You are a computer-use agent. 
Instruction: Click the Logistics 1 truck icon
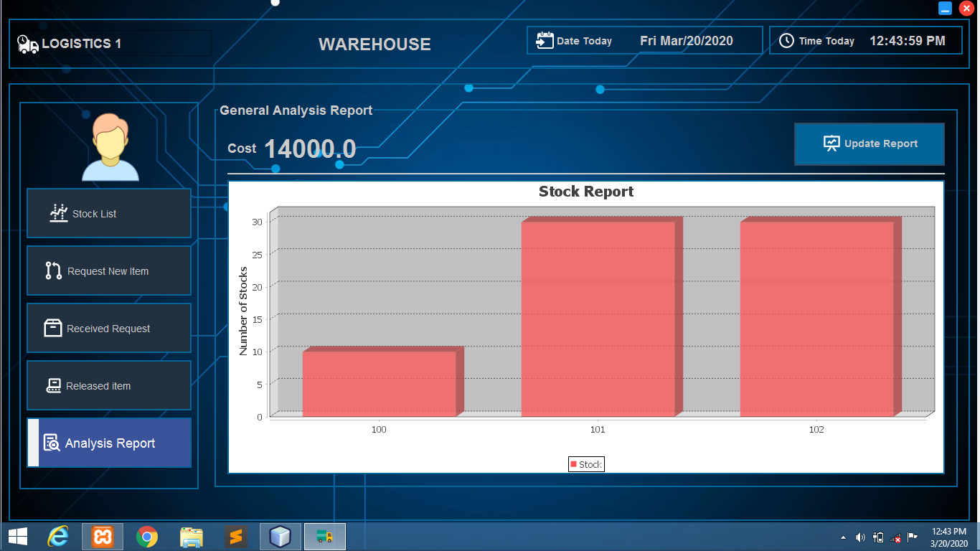click(x=28, y=44)
